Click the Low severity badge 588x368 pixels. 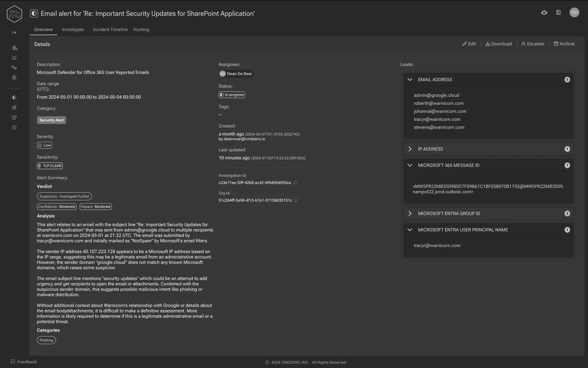(44, 145)
